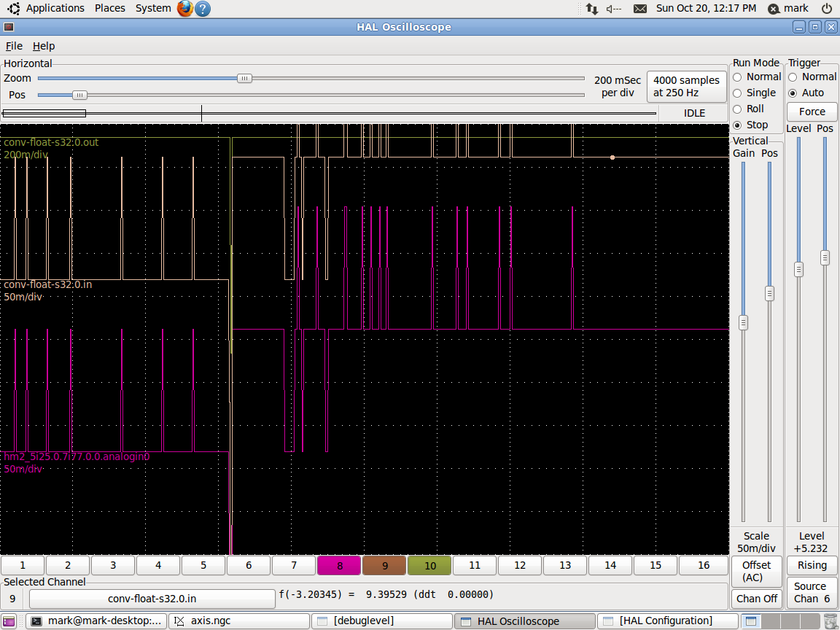Switch to HAL Configuration window in taskbar

point(667,621)
